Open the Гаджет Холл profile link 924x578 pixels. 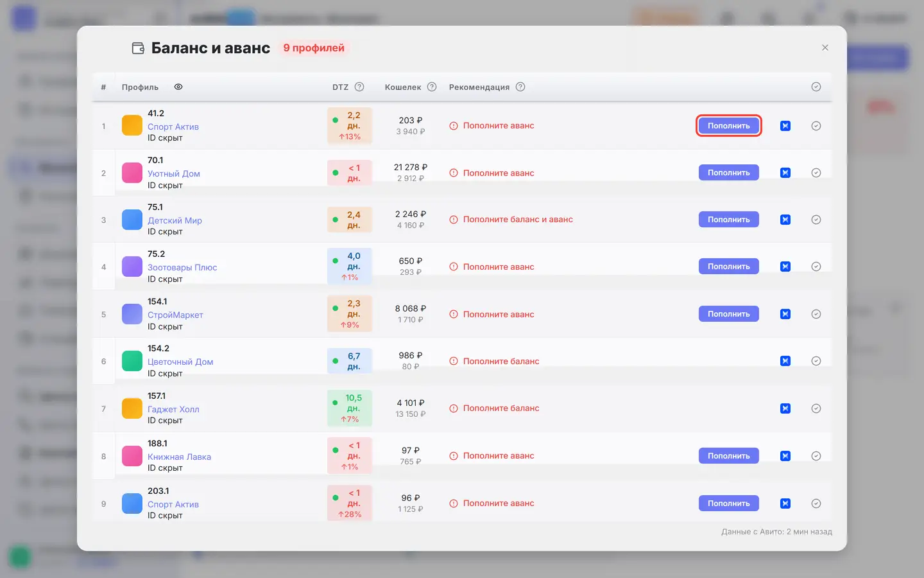(x=173, y=409)
